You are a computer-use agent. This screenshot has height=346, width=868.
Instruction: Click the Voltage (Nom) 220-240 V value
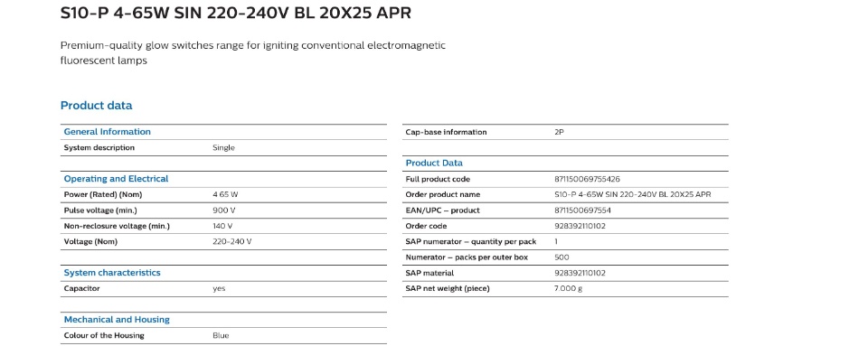pyautogui.click(x=232, y=241)
